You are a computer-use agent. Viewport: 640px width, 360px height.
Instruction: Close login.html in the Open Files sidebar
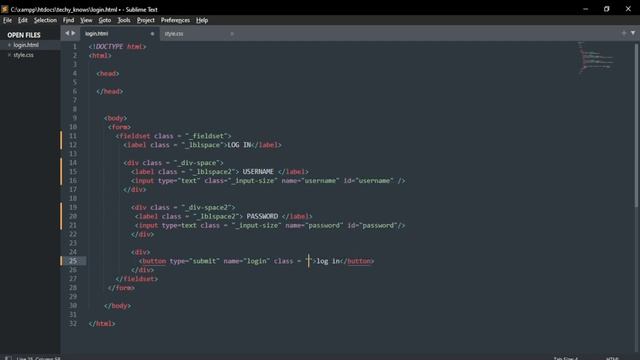point(9,45)
